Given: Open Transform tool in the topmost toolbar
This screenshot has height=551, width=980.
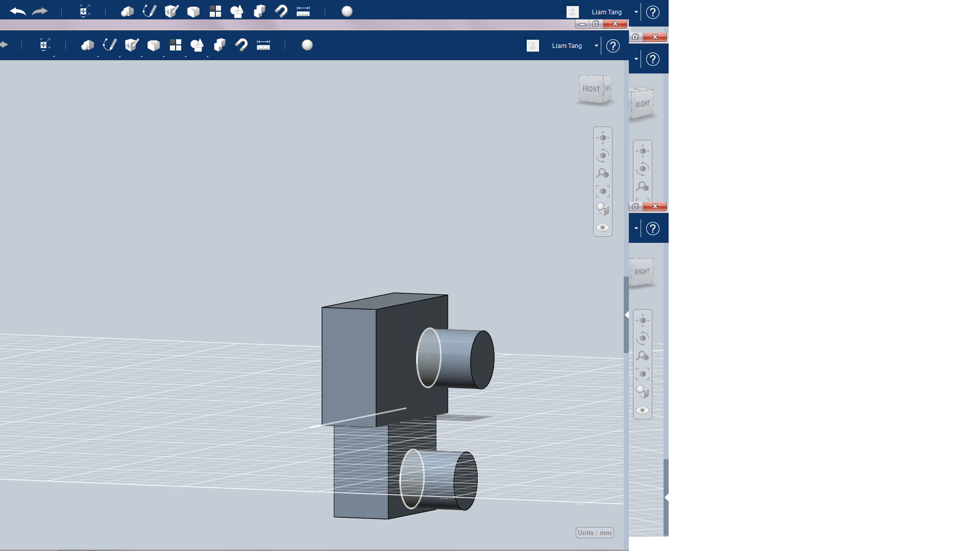Looking at the screenshot, I should tap(85, 11).
